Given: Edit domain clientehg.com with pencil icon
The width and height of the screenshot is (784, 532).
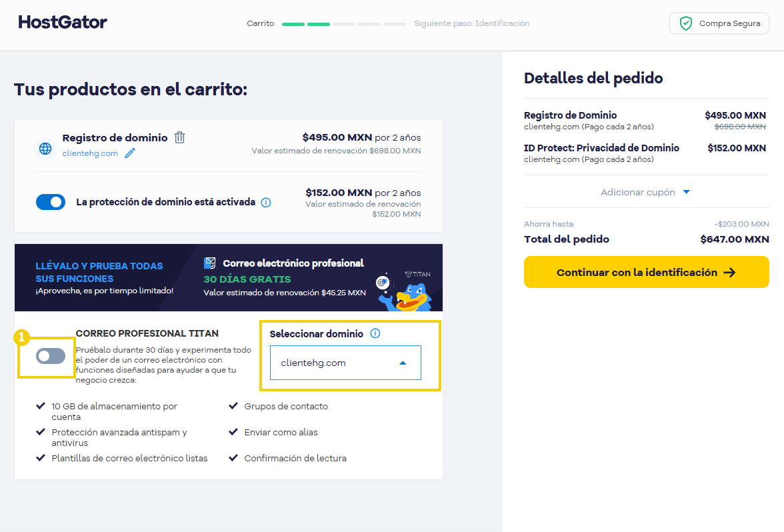Looking at the screenshot, I should pyautogui.click(x=130, y=153).
